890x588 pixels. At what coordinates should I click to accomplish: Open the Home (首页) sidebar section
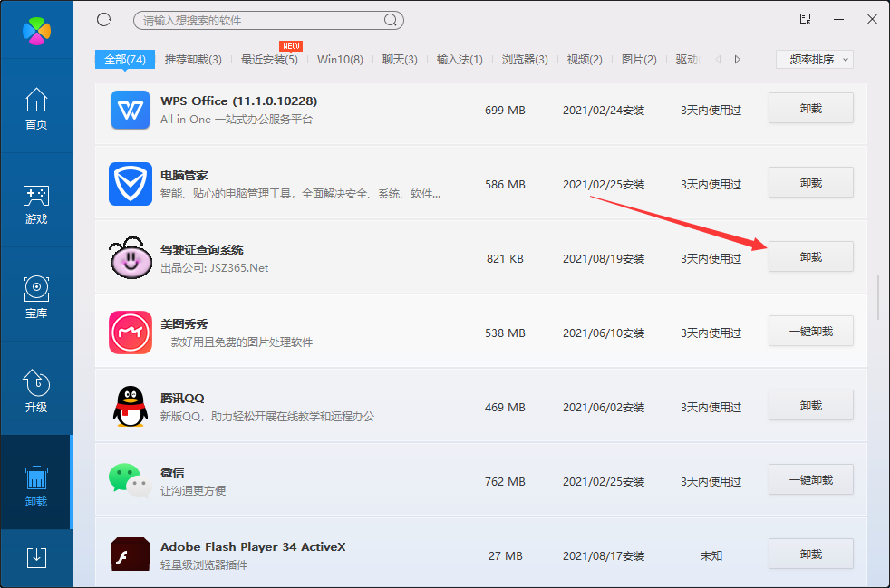[36, 108]
